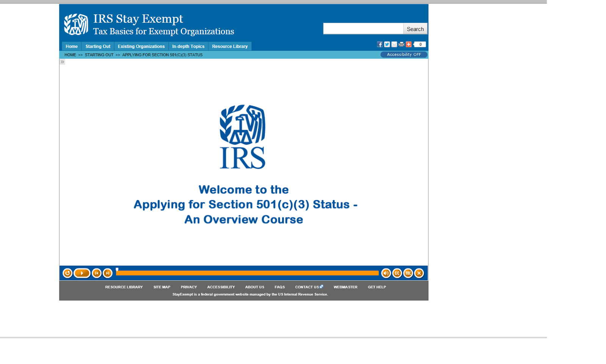This screenshot has width=606, height=364.
Task: Email this page using the envelope icon
Action: click(x=394, y=44)
